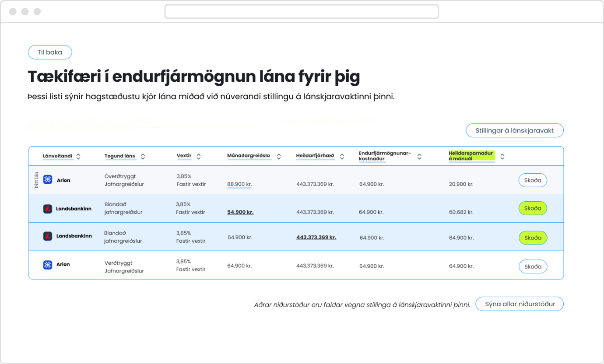
Task: Click Landsbankinn logo in the 54.900 kr. row
Action: pos(48,209)
